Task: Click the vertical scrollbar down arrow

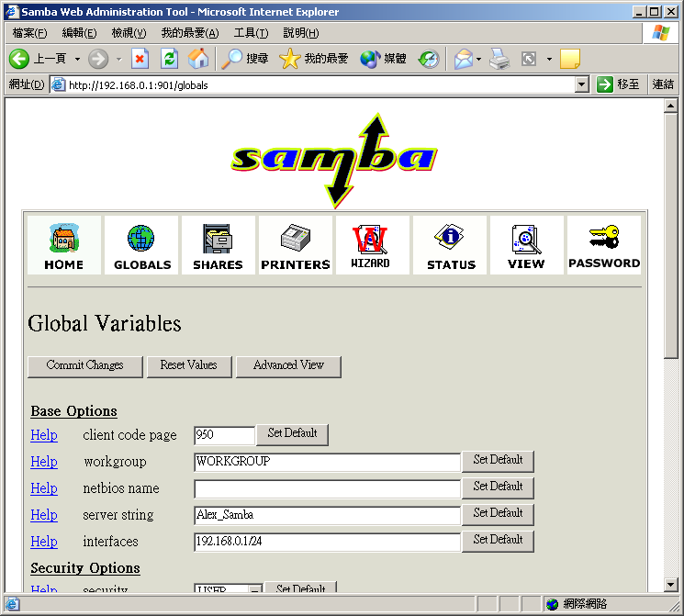Action: 670,584
